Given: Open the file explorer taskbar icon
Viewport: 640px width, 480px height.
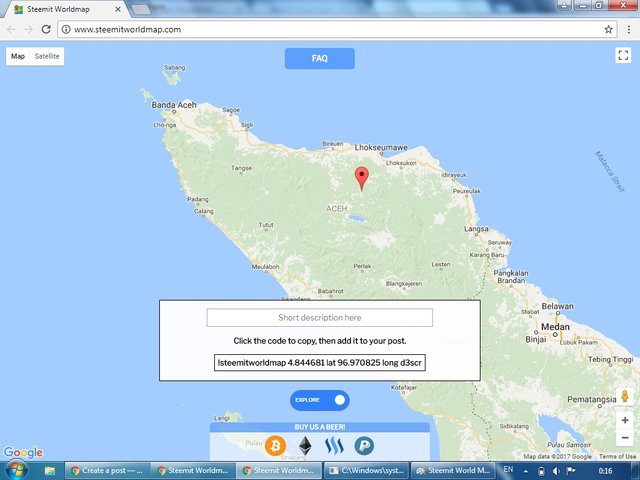Looking at the screenshot, I should coord(50,471).
